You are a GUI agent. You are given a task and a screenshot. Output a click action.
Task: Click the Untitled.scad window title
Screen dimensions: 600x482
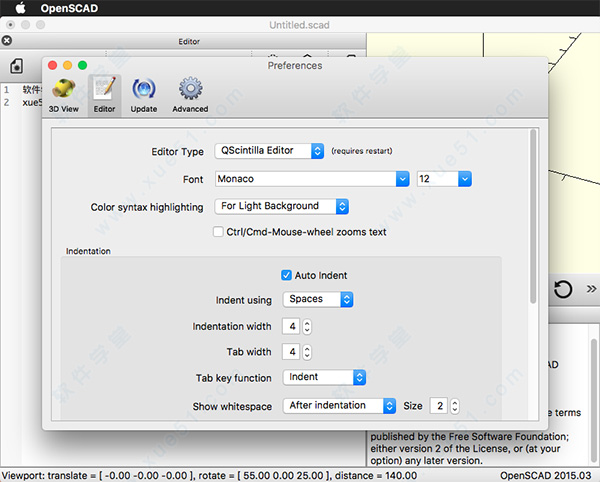click(299, 25)
